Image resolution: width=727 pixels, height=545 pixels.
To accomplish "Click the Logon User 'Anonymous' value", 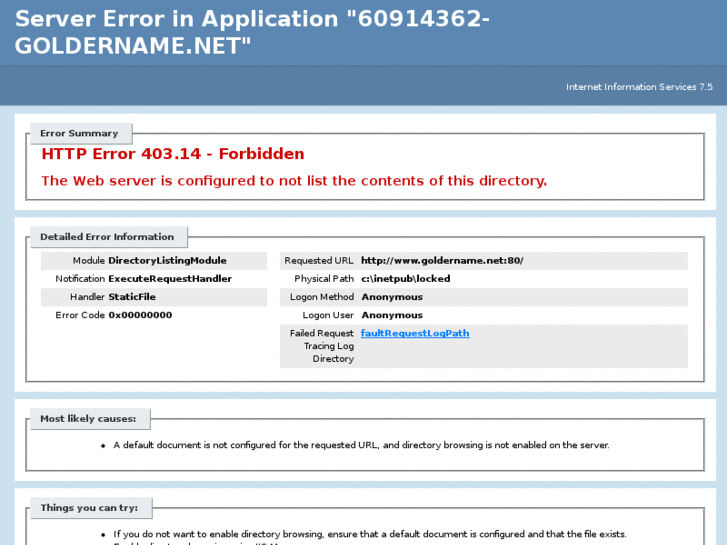I will [x=392, y=315].
